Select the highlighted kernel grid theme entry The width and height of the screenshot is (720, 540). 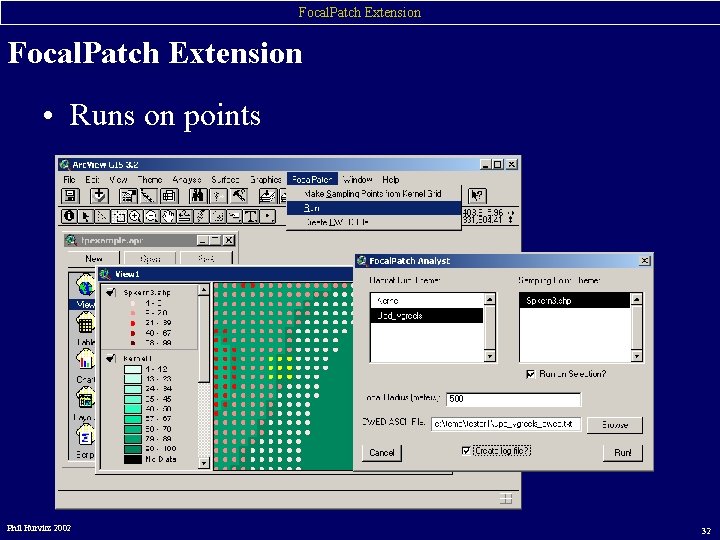[x=427, y=315]
